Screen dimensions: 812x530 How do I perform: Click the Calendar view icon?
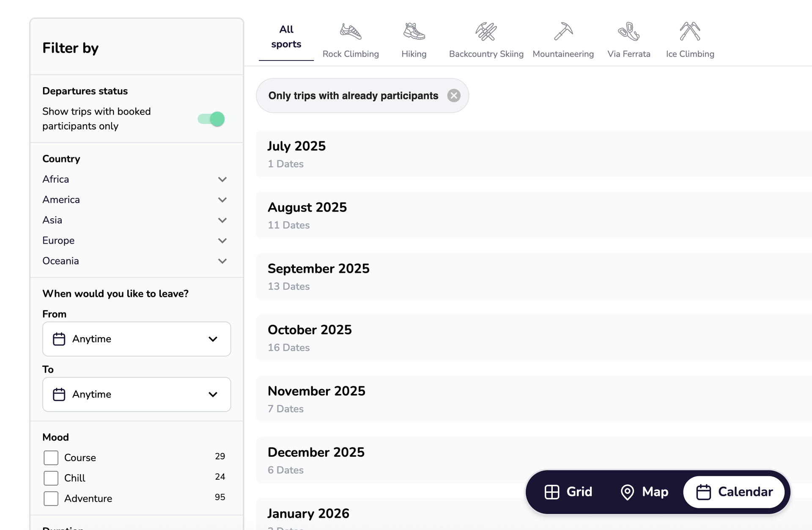click(703, 492)
